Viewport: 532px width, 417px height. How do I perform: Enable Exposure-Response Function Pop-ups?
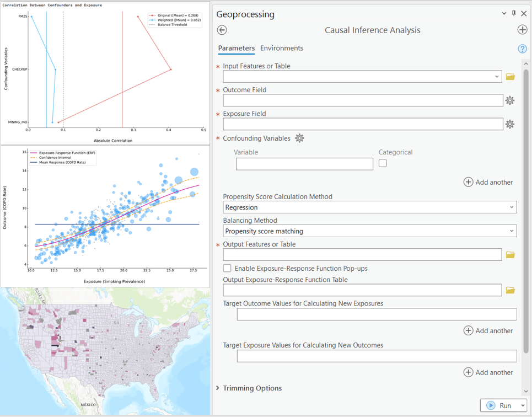[227, 268]
